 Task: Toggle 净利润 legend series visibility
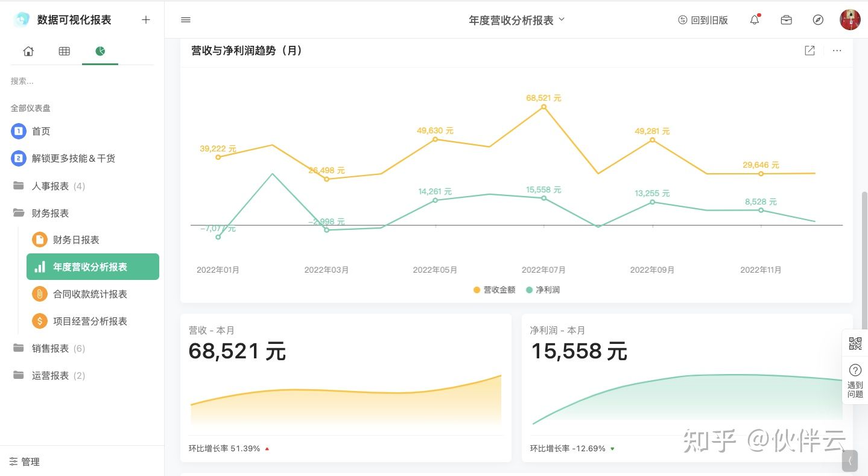543,290
